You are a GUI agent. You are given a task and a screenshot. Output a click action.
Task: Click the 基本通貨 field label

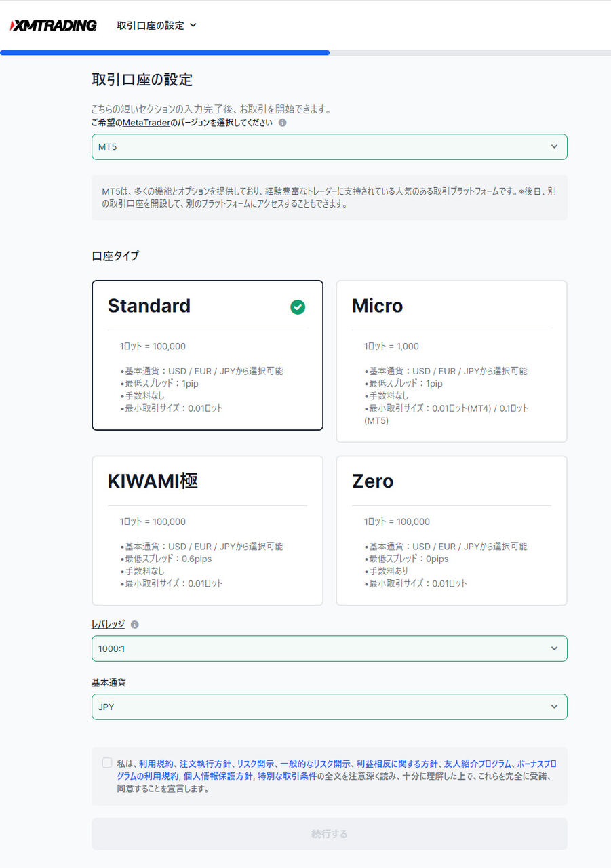[109, 682]
